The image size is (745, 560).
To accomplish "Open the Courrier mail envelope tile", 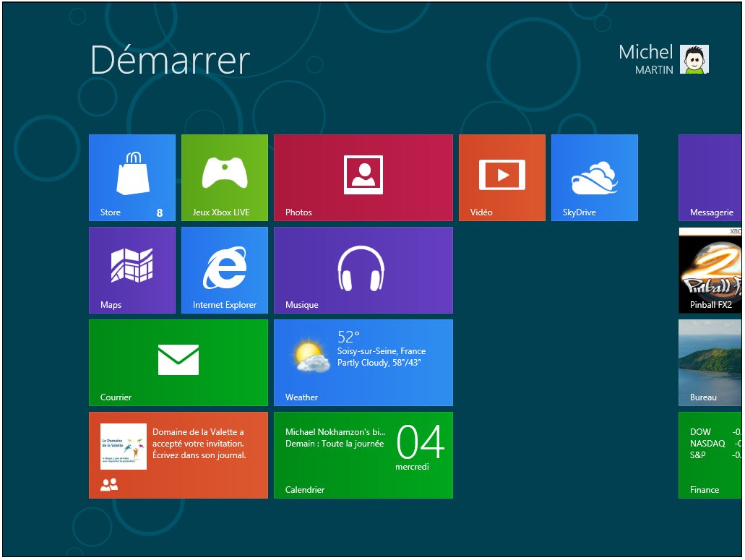I will [x=178, y=363].
